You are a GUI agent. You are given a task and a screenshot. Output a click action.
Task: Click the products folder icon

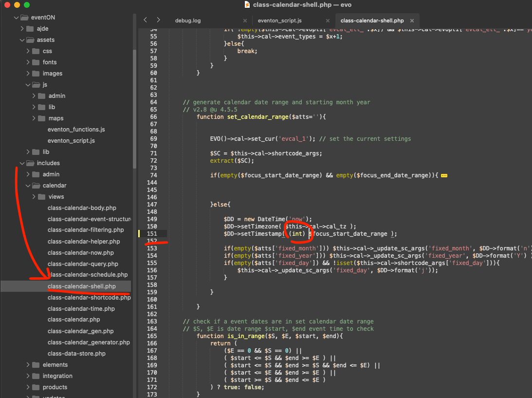pos(36,387)
